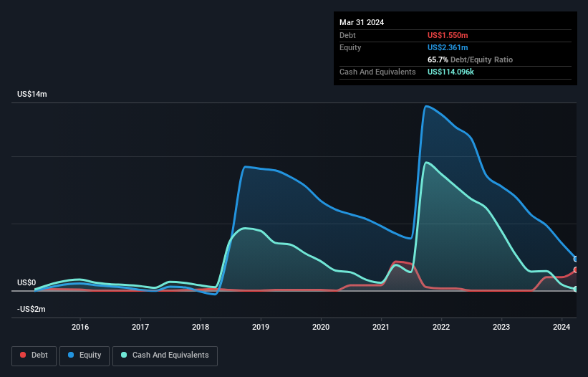Click the 2023 axis label

[501, 327]
